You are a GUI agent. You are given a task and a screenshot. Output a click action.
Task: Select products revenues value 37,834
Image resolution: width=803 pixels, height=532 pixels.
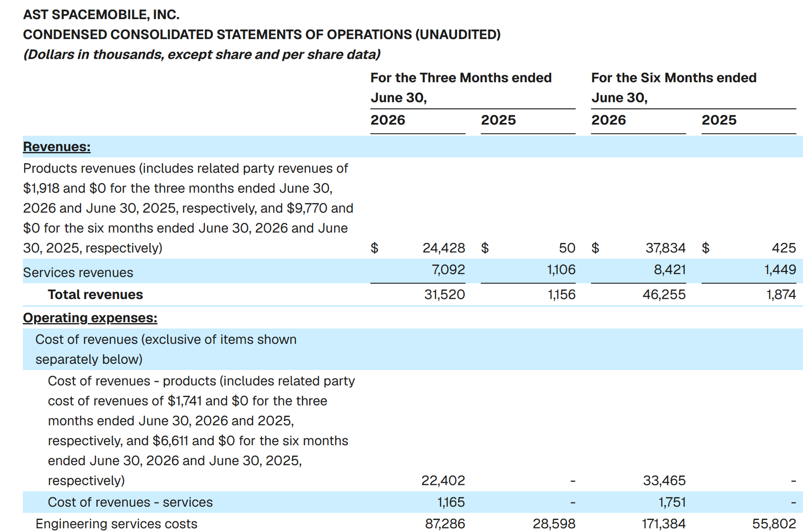tap(665, 248)
